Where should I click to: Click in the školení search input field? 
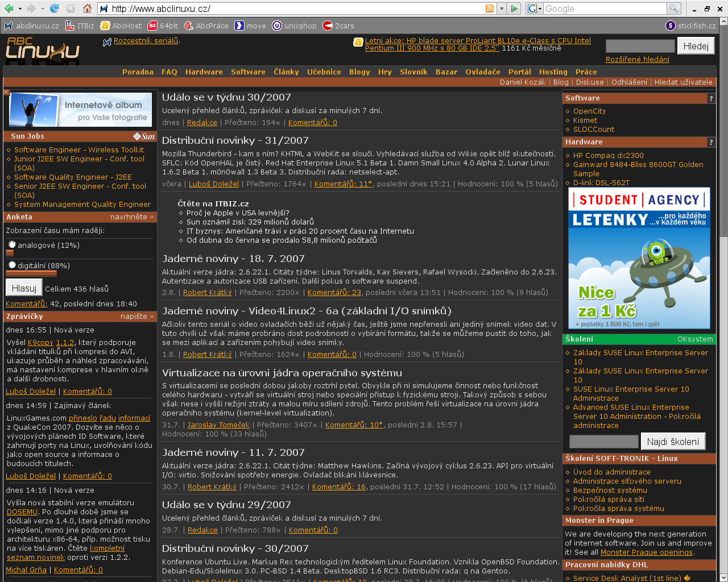pyautogui.click(x=603, y=442)
